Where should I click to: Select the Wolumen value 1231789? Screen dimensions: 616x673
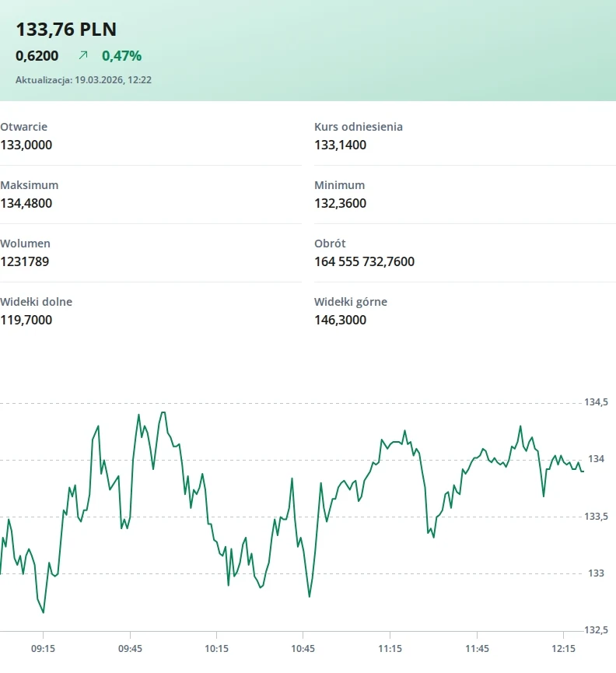(25, 261)
